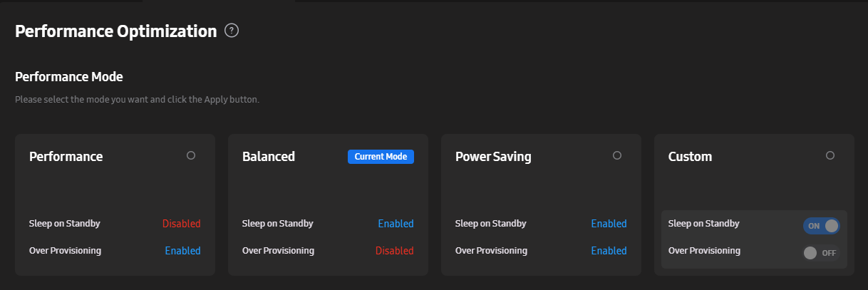Image resolution: width=868 pixels, height=290 pixels.
Task: Click the Current Mode badge on Balanced
Action: (381, 157)
